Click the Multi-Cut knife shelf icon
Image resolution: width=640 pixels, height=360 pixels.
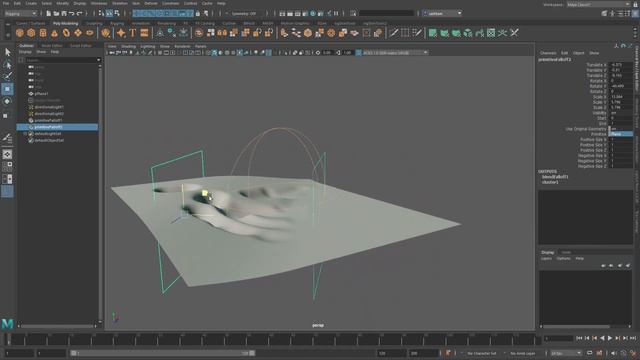tap(393, 33)
